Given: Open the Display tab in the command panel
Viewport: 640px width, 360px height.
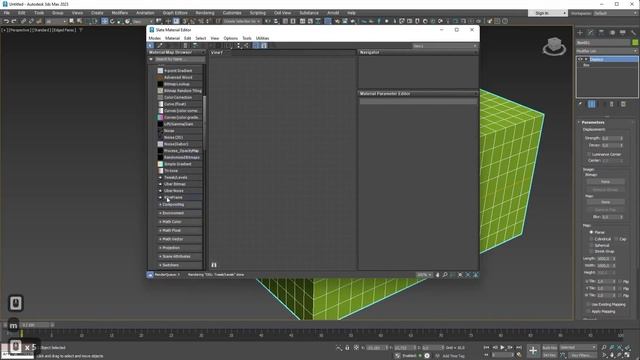Looking at the screenshot, I should (622, 32).
